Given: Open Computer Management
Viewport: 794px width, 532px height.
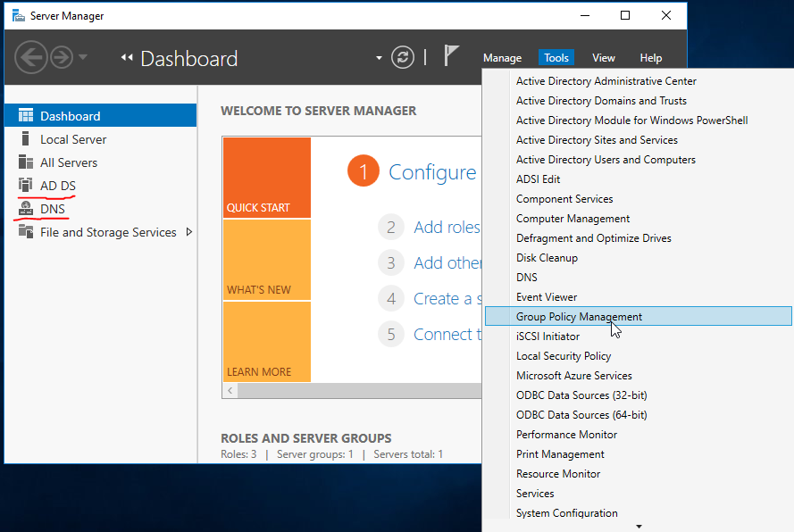Looking at the screenshot, I should pos(638,219).
